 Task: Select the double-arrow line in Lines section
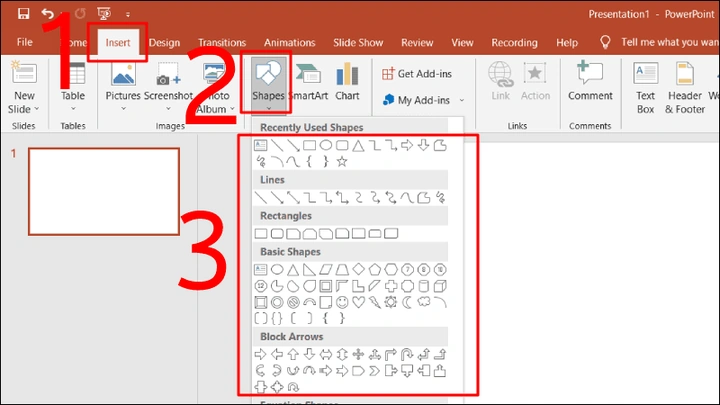[x=293, y=198]
